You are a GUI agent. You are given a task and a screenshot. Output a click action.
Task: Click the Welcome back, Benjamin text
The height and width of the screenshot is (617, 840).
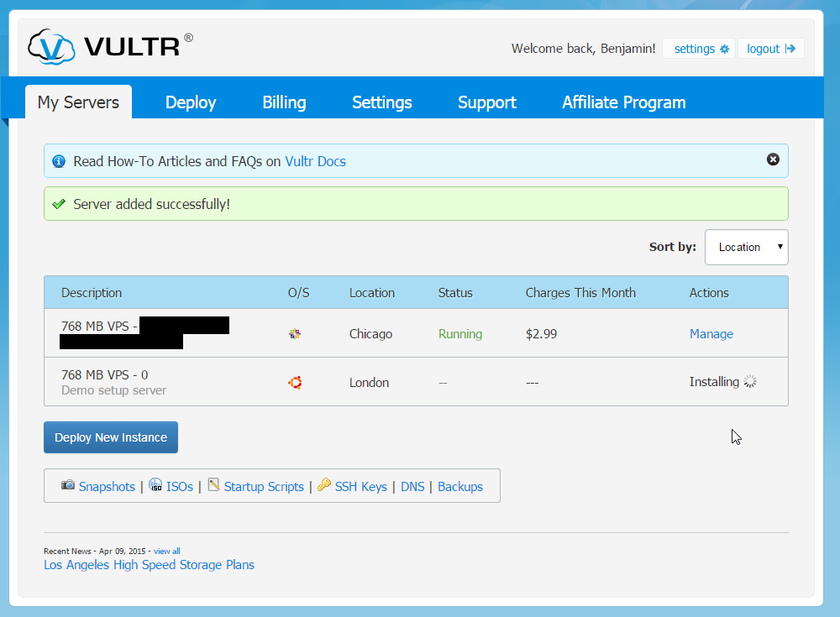(584, 49)
